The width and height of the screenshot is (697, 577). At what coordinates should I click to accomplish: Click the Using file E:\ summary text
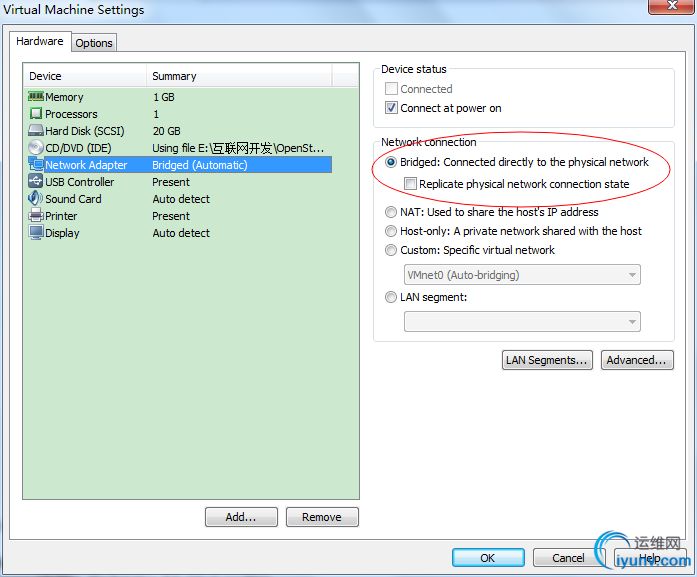click(x=238, y=148)
